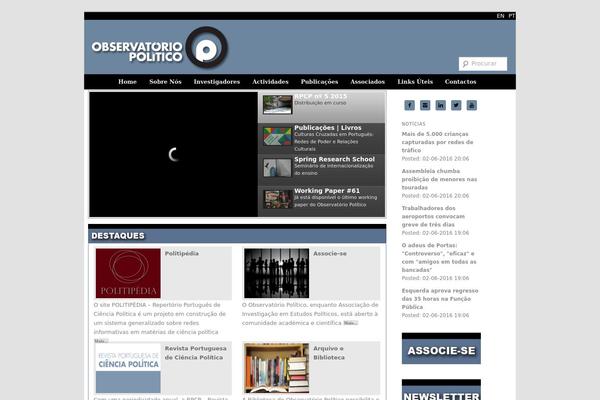This screenshot has width=600, height=400.
Task: Open Revista Portuguesa de Ciência Política link
Action: [196, 353]
